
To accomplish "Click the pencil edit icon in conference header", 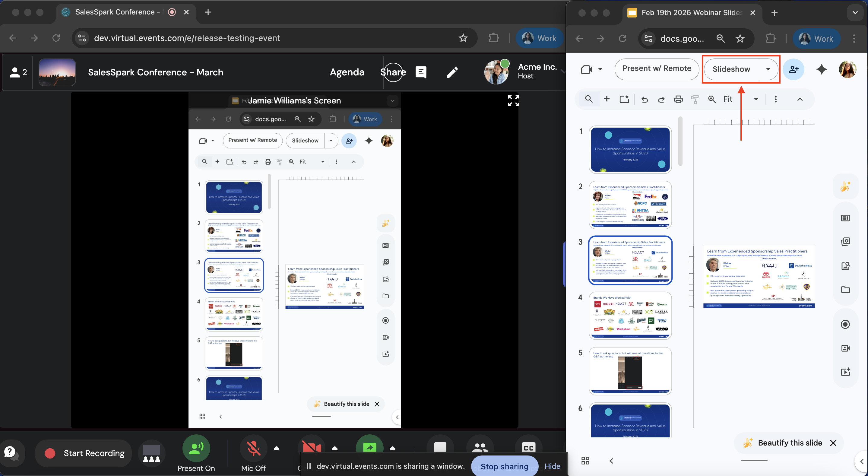I will click(x=452, y=72).
